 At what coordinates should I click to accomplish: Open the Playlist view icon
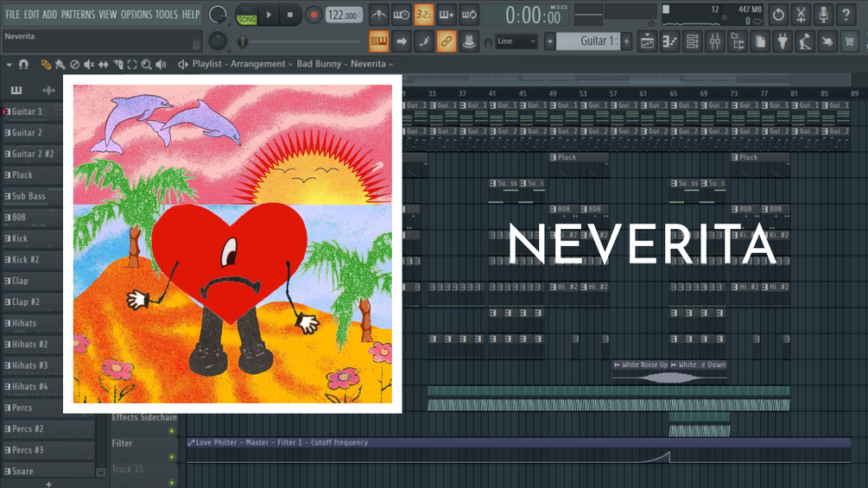647,41
